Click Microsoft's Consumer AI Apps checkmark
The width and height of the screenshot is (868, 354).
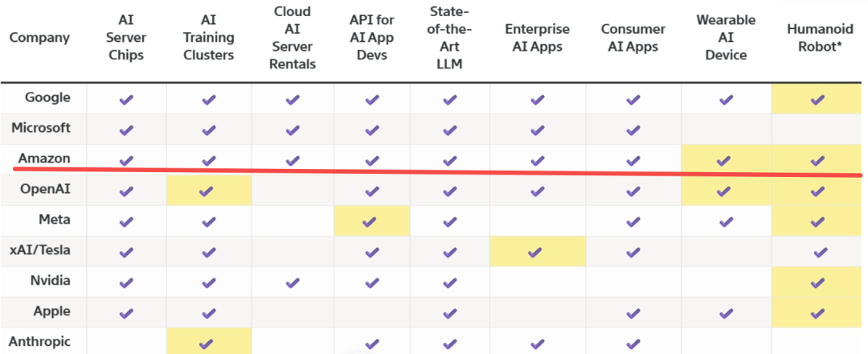[x=633, y=130]
